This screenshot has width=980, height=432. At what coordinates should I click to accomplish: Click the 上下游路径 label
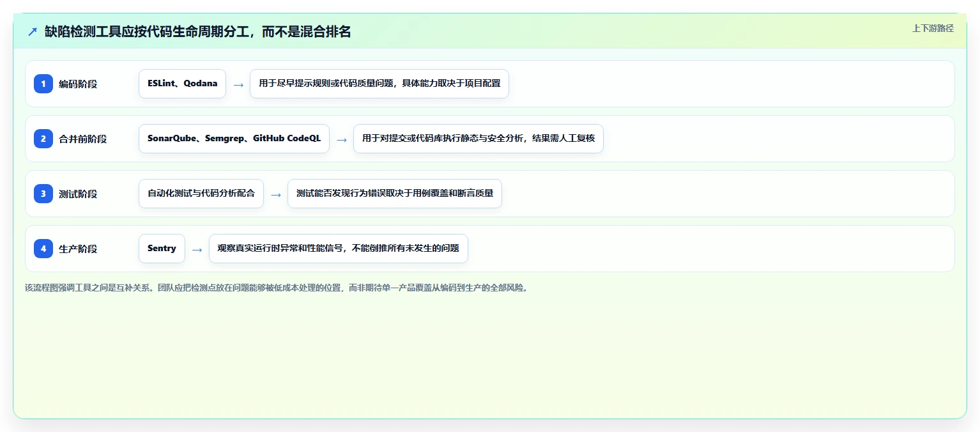point(933,28)
